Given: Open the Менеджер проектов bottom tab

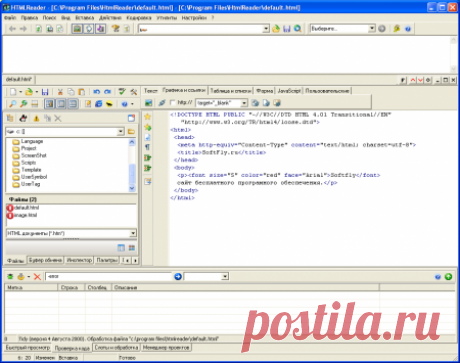Looking at the screenshot, I should coord(166,347).
